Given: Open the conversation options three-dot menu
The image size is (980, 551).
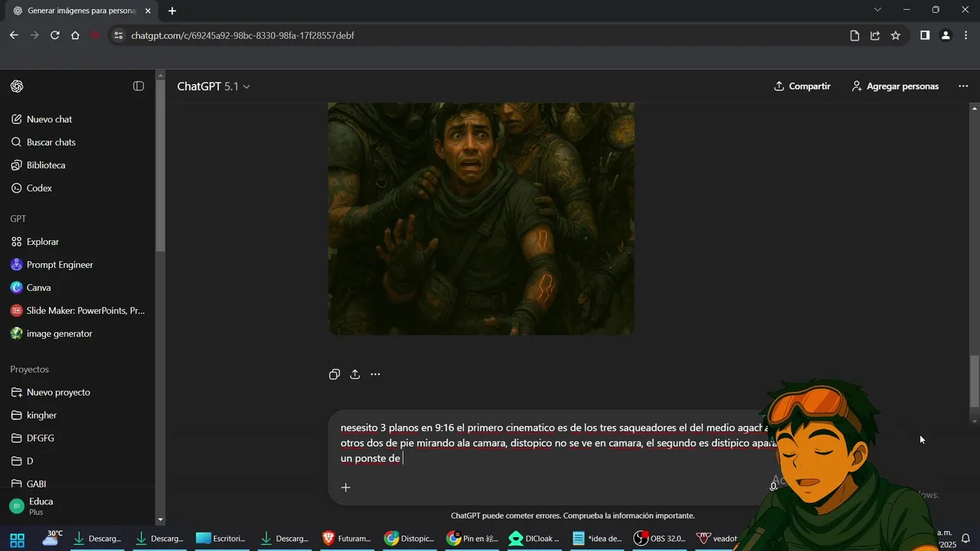Looking at the screenshot, I should [963, 86].
